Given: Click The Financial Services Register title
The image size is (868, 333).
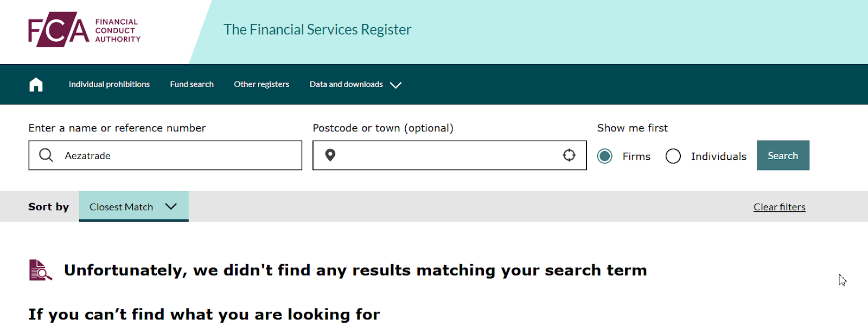Looking at the screenshot, I should [317, 29].
